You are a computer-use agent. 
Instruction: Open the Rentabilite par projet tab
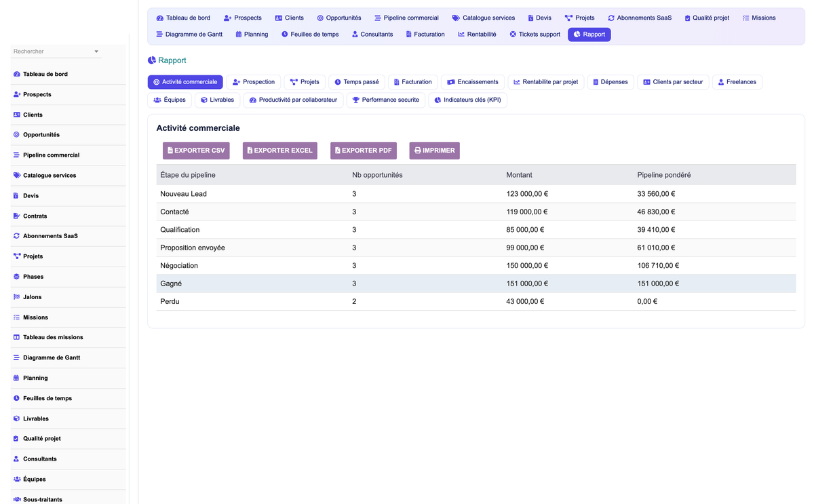(546, 82)
